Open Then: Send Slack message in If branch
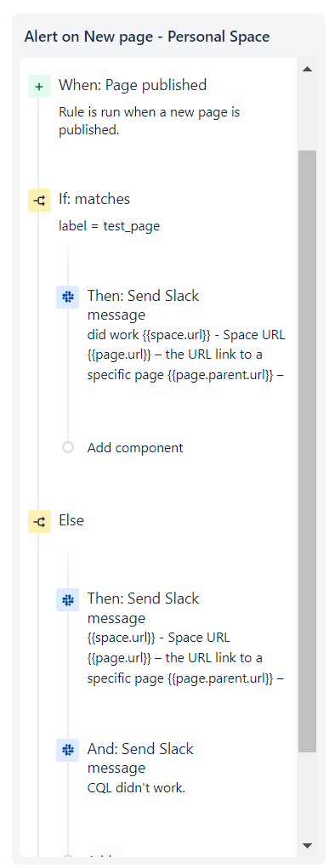The width and height of the screenshot is (329, 868). tap(143, 305)
